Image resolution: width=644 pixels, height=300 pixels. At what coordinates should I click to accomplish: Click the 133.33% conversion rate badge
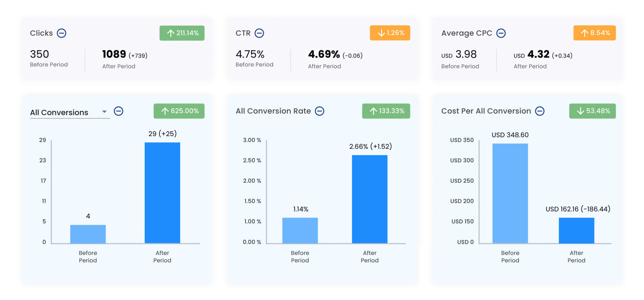pyautogui.click(x=386, y=111)
